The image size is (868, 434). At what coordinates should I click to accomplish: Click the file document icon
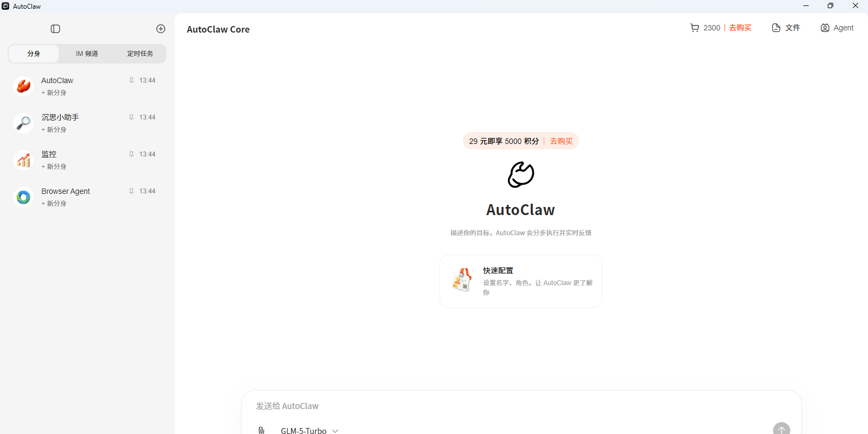coord(776,28)
